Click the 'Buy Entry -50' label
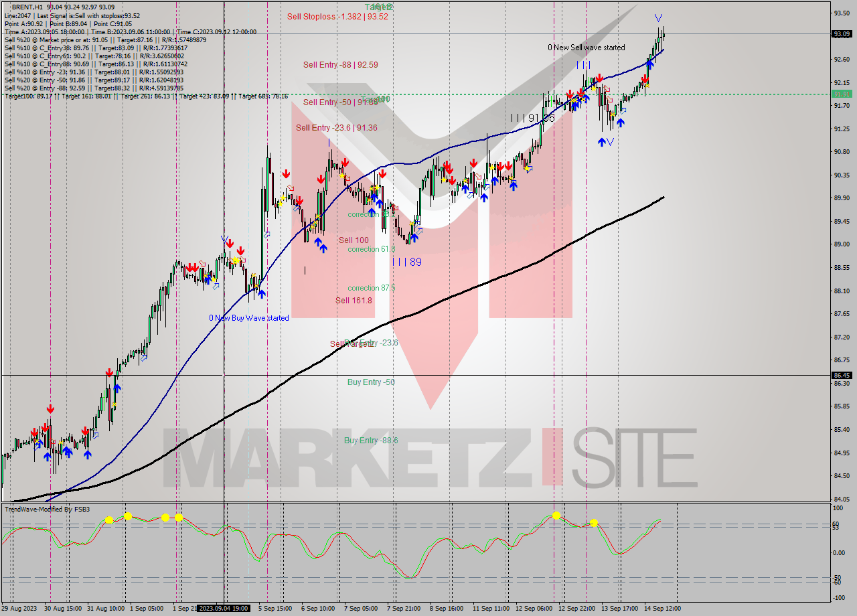The height and width of the screenshot is (616, 857). 371,382
